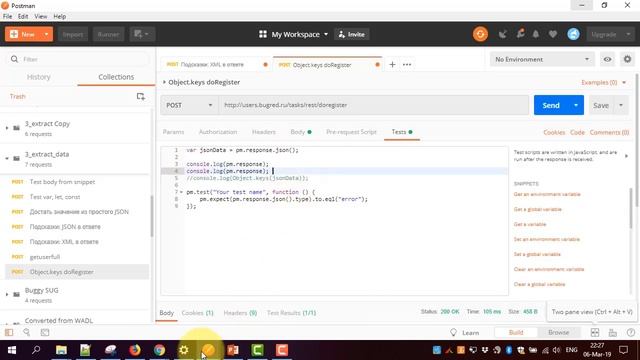The height and width of the screenshot is (360, 640).
Task: Open File Explorer from the taskbar
Action: point(61,350)
